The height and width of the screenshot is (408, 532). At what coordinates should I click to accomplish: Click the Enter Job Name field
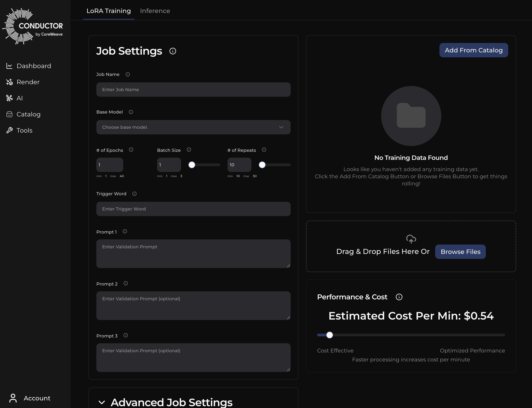(193, 90)
